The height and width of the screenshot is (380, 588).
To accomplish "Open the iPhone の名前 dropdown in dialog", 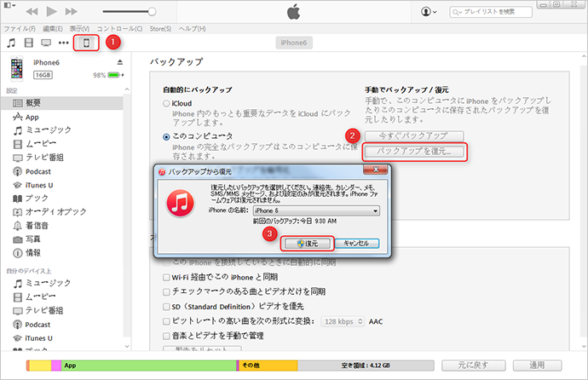I will click(x=316, y=210).
